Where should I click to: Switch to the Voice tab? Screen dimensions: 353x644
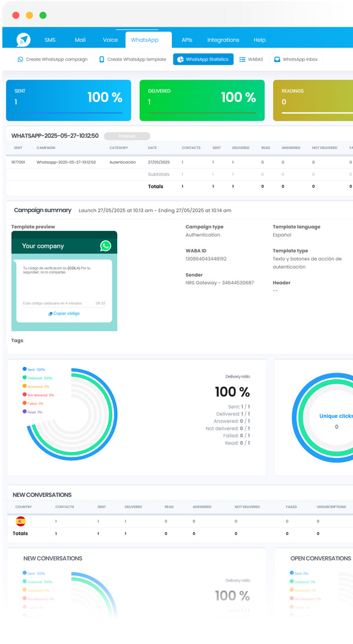click(x=110, y=40)
